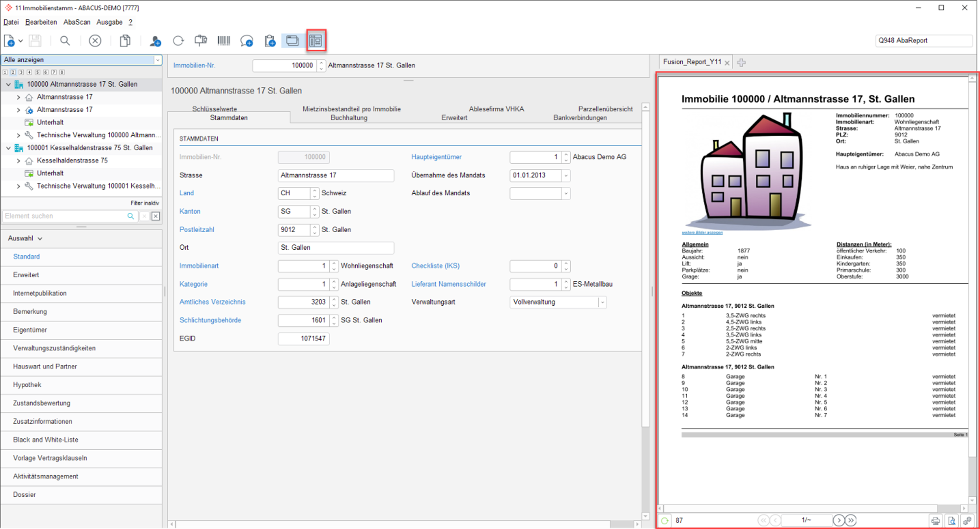Viewport: 980px width, 529px height.
Task: Open the Datei menu
Action: [11, 22]
